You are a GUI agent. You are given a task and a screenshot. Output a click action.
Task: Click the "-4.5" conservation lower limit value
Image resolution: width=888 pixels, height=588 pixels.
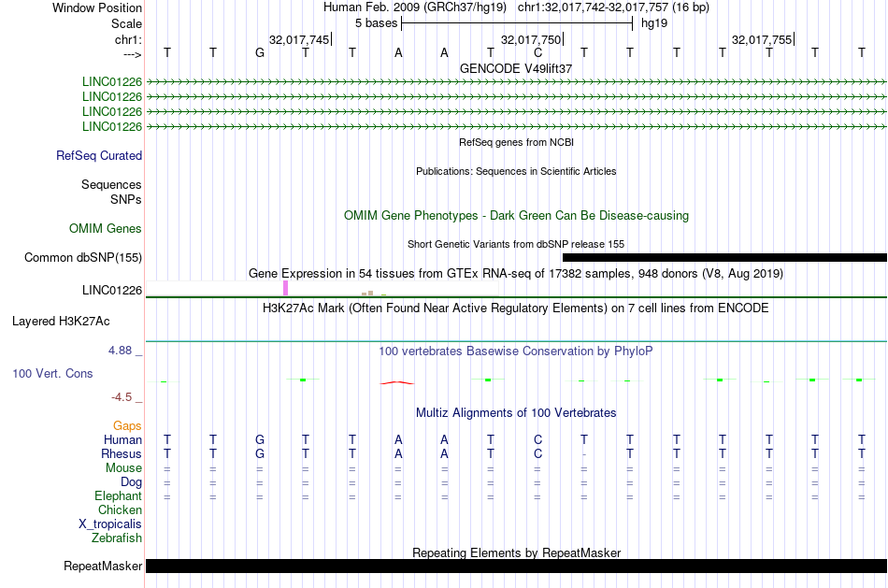[122, 397]
